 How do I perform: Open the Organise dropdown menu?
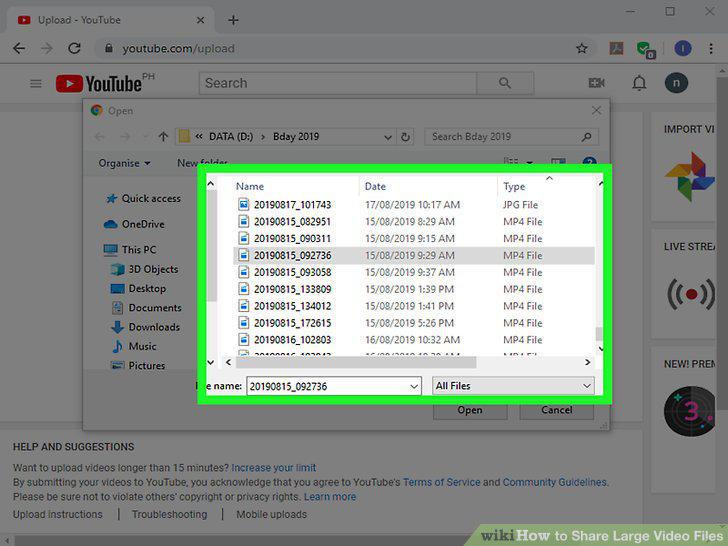(x=124, y=163)
